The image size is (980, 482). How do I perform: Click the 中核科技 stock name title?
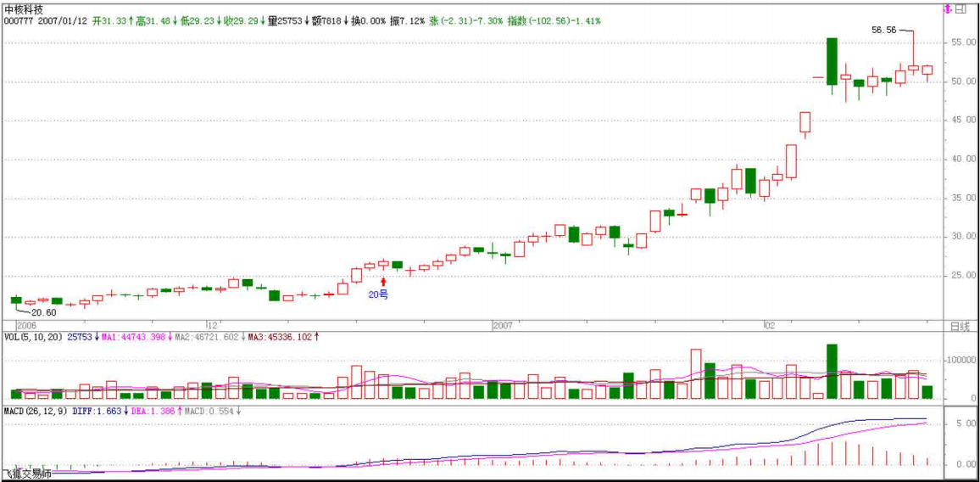pos(25,8)
